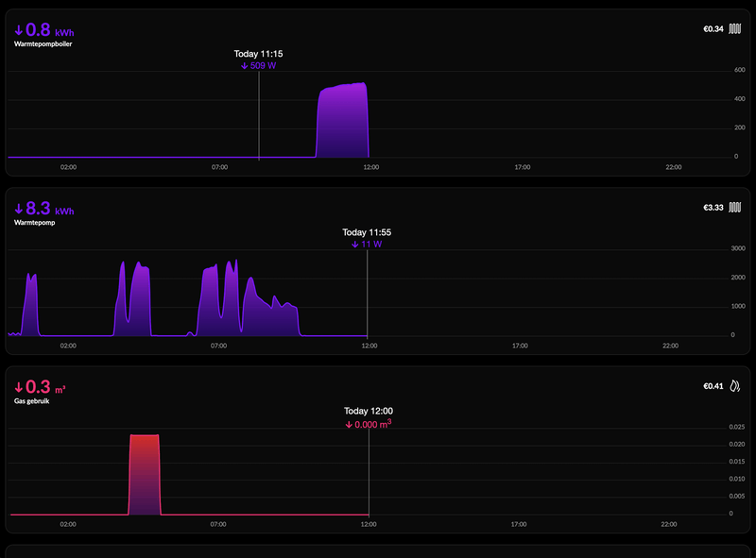Click the €3.33 cost value
Viewport: 756px width, 558px height.
pos(713,207)
